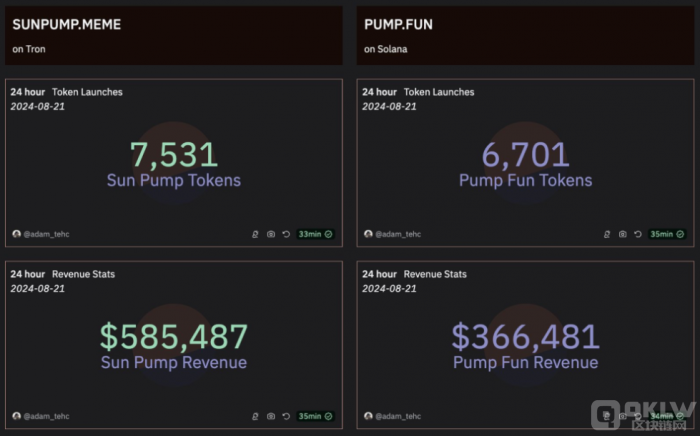Open @adam_tehc profile in Pump Fun Tokens panel
Screen dimensions: 700x436
397,234
